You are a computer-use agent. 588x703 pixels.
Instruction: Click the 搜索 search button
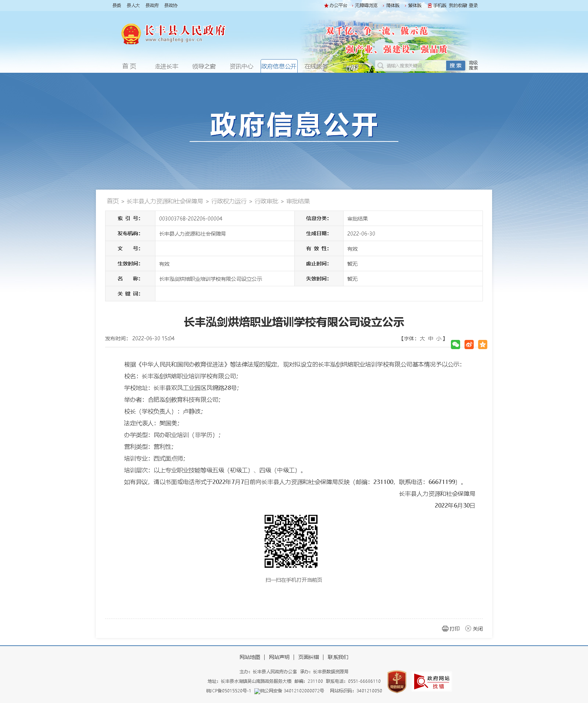[x=455, y=65]
